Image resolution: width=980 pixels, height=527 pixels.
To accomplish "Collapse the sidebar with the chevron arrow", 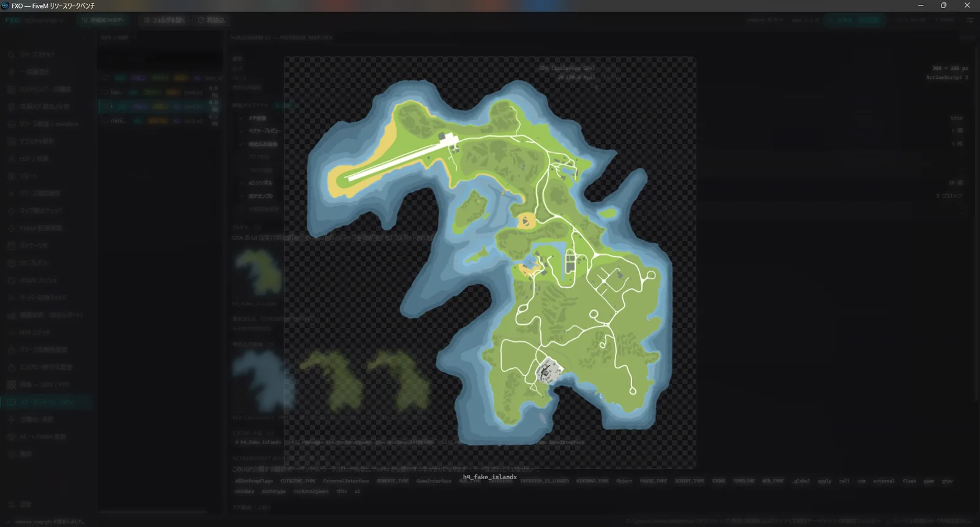I will (x=83, y=37).
